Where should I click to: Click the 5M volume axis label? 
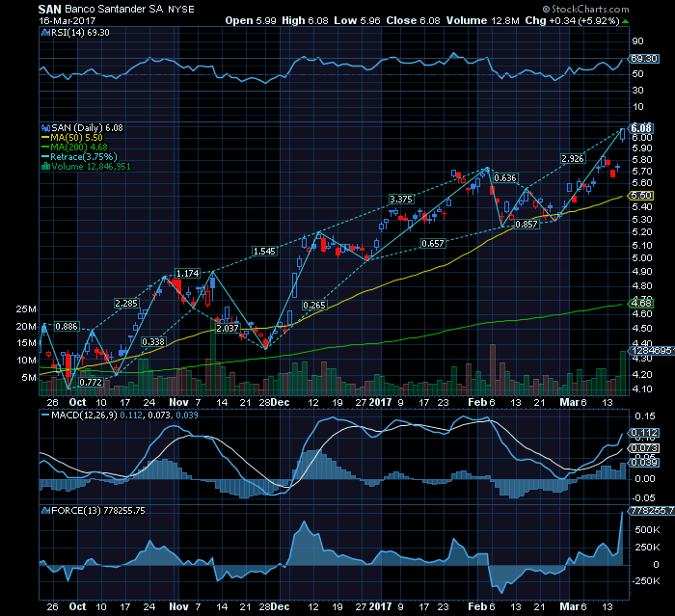click(x=29, y=378)
